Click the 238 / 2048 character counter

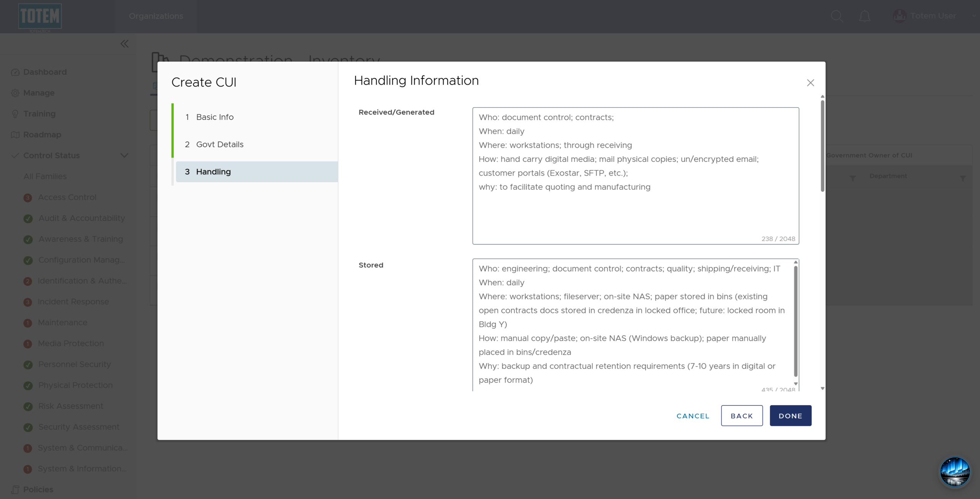tap(778, 239)
